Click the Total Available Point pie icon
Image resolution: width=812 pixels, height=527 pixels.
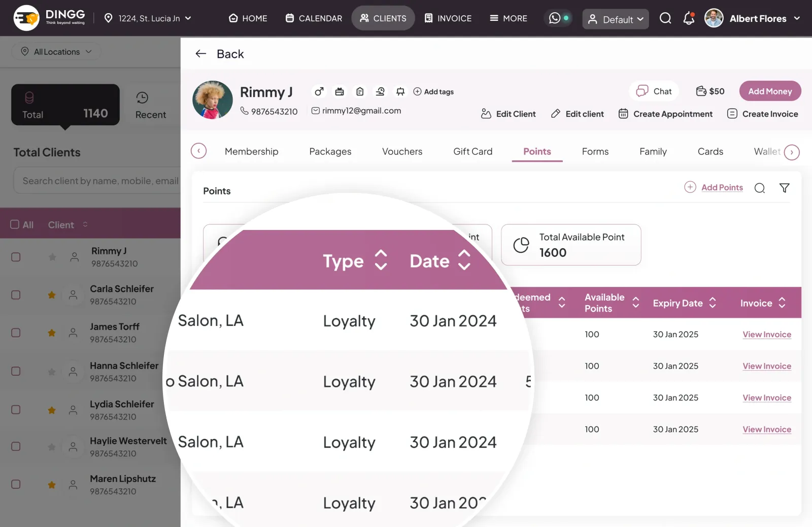tap(521, 245)
